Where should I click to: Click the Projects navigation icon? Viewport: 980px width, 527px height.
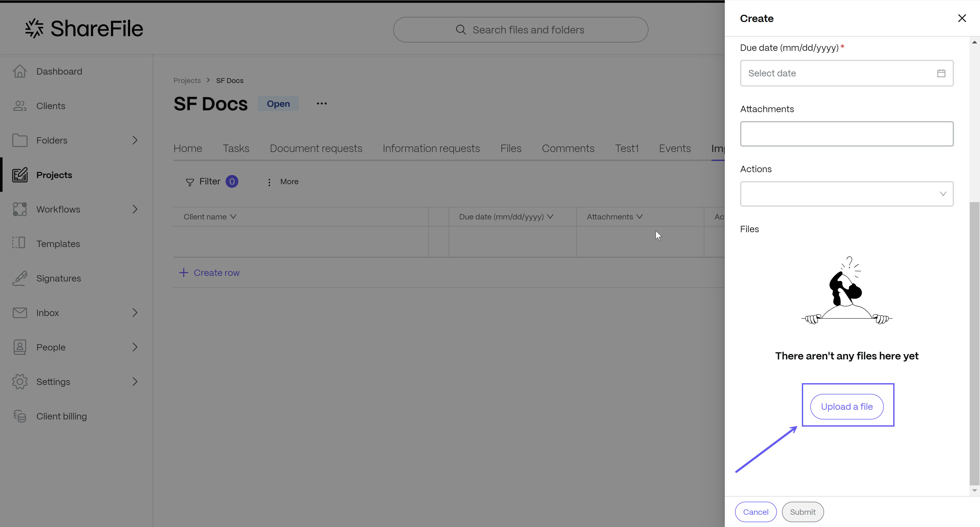(19, 174)
